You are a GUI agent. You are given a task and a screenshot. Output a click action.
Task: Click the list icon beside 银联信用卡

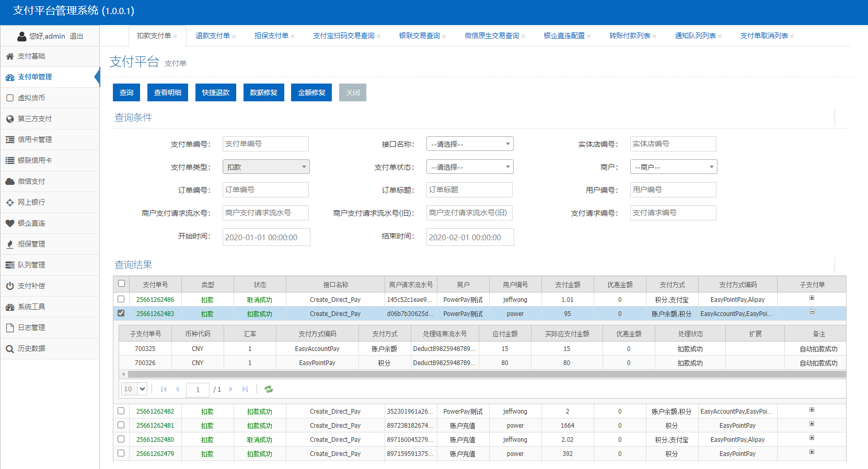coord(10,160)
